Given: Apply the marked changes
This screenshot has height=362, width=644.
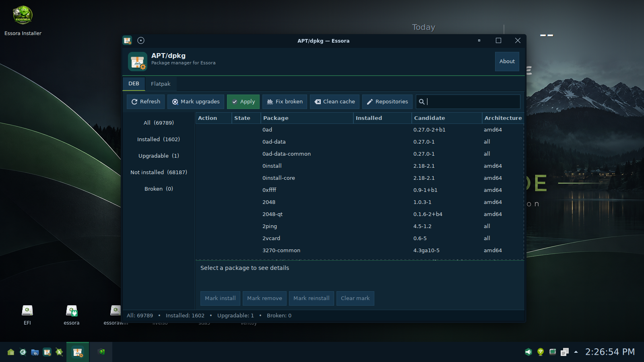Looking at the screenshot, I should pos(243,102).
